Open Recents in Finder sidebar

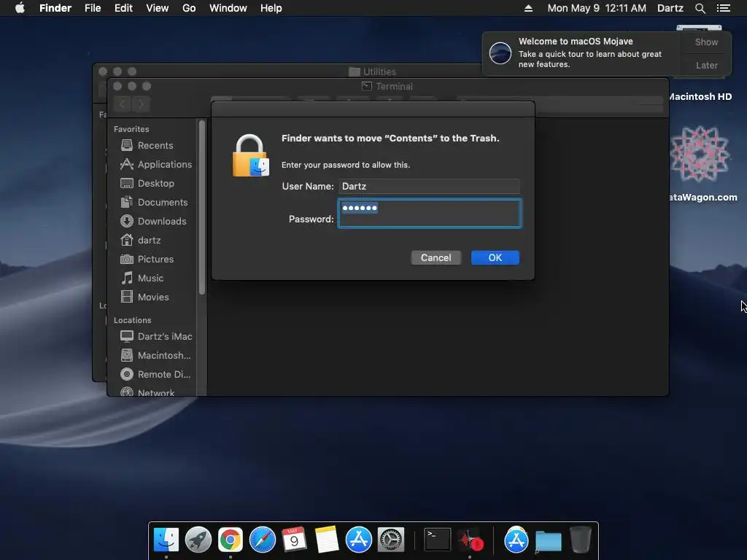(x=155, y=145)
